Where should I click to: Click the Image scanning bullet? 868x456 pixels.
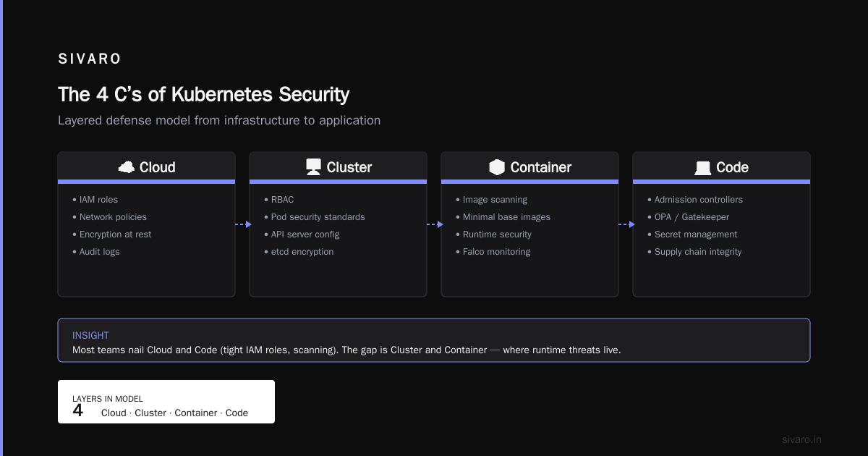(491, 200)
